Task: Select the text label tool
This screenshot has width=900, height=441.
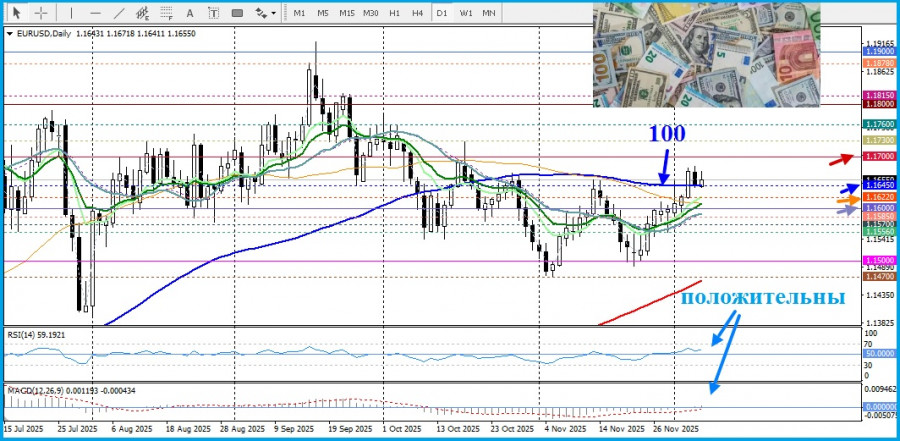Action: [214, 13]
